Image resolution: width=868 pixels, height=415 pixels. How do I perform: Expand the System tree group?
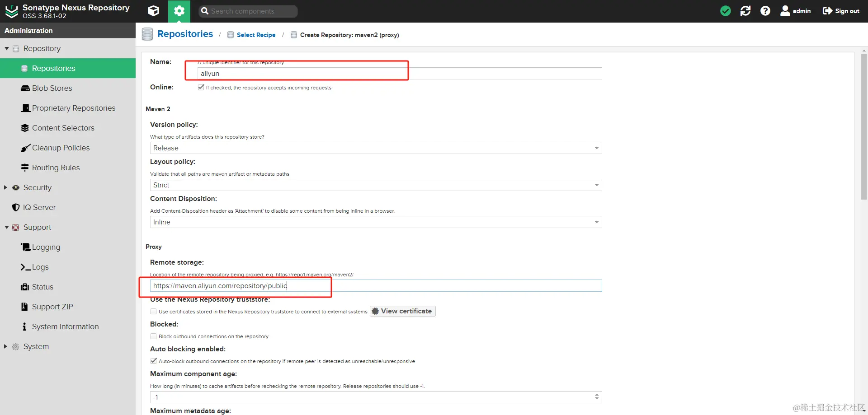pos(6,346)
